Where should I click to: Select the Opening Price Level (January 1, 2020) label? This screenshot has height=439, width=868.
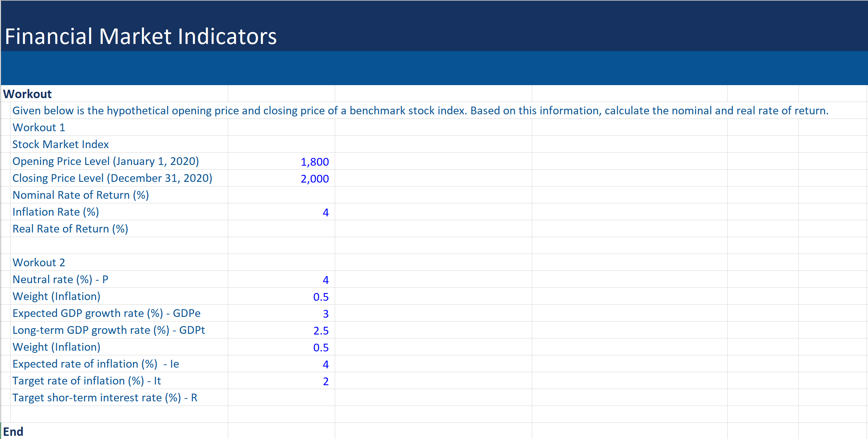[x=106, y=161]
